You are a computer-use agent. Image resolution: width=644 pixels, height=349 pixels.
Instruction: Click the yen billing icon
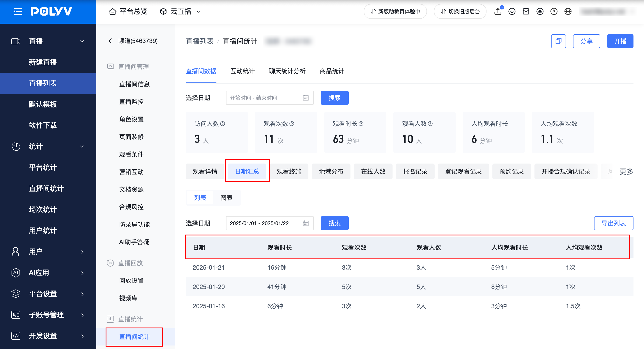click(x=540, y=11)
